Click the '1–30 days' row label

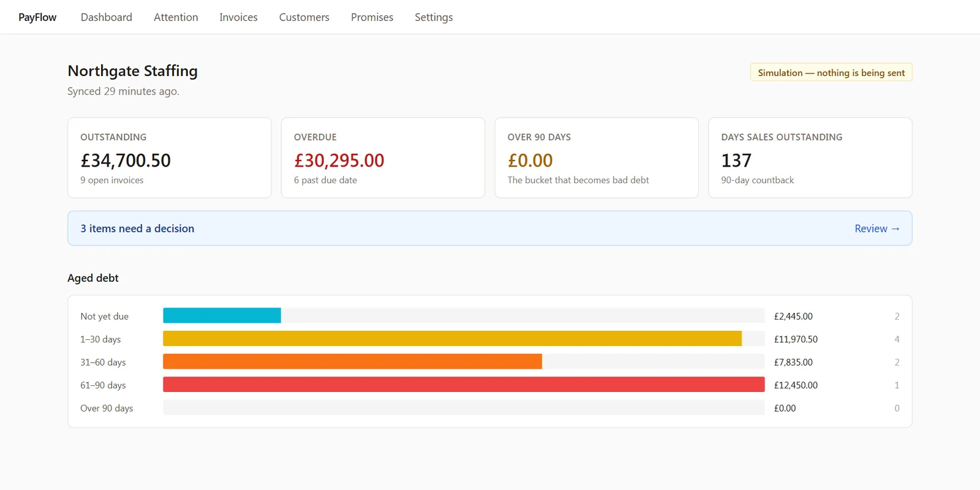point(100,339)
